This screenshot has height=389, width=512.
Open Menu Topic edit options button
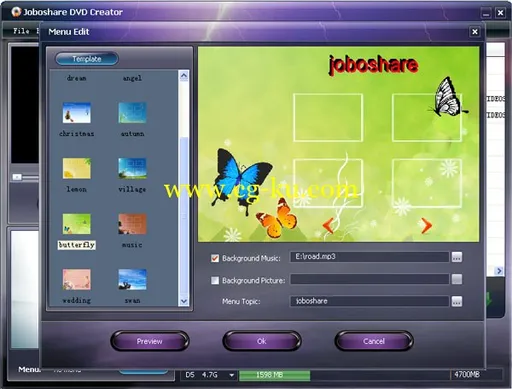tap(457, 301)
